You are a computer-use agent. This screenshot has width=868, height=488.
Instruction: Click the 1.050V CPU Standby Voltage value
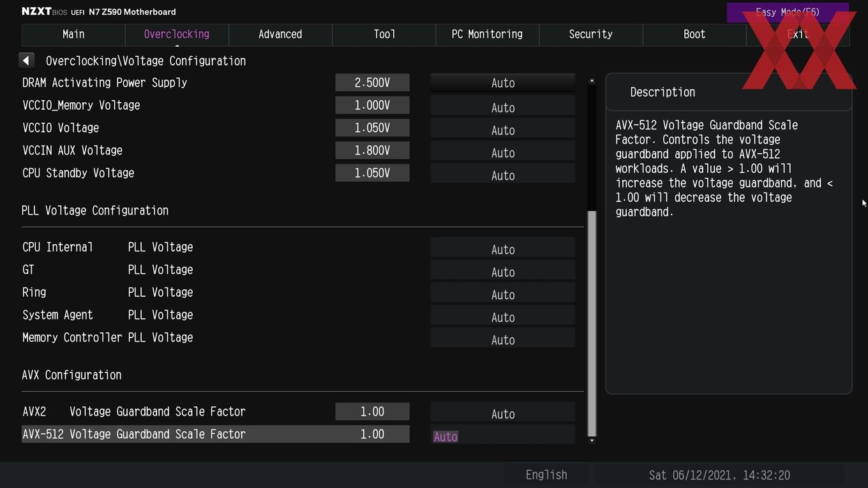pyautogui.click(x=372, y=174)
